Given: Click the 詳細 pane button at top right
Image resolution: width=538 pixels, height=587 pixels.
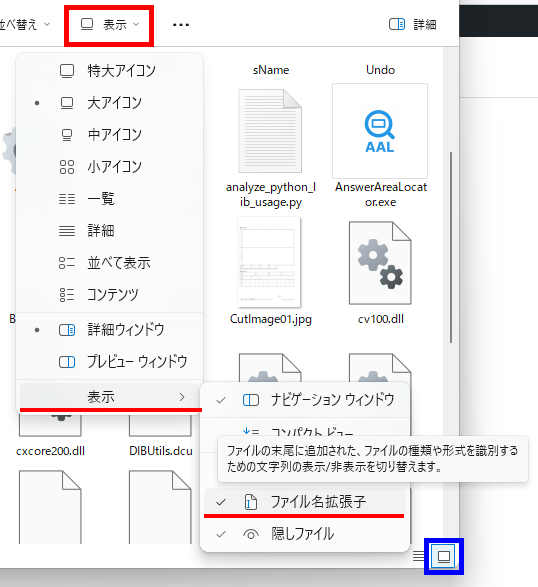Looking at the screenshot, I should pos(413,25).
